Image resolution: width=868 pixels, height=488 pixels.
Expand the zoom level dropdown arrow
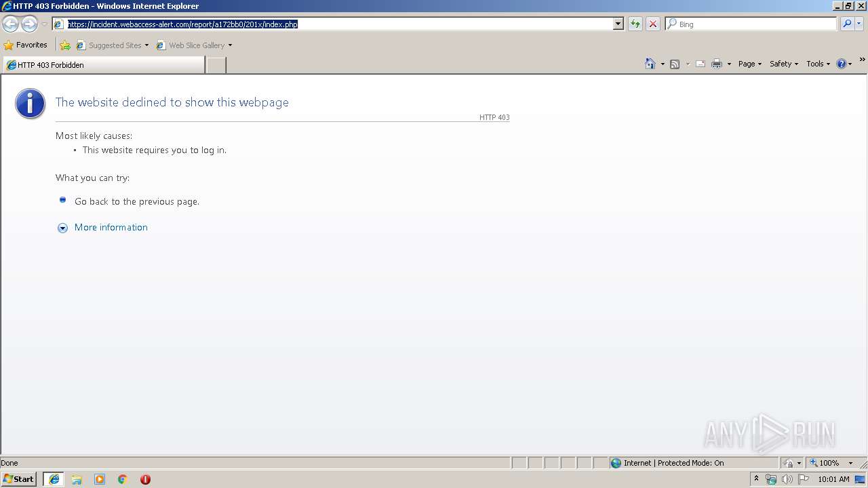point(850,463)
